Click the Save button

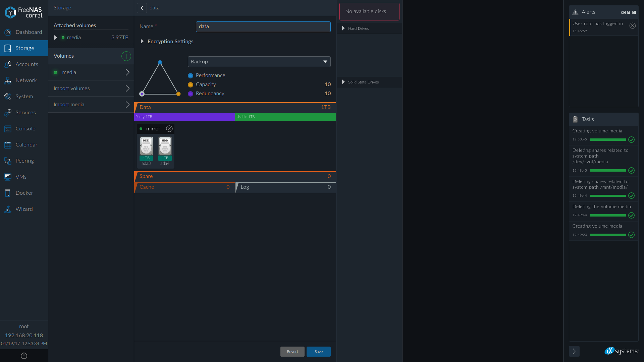coord(318,351)
